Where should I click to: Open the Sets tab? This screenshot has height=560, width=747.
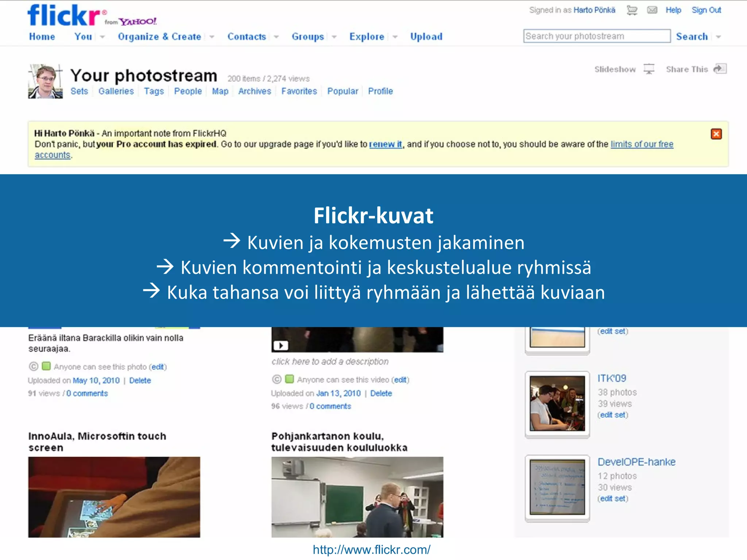tap(79, 91)
